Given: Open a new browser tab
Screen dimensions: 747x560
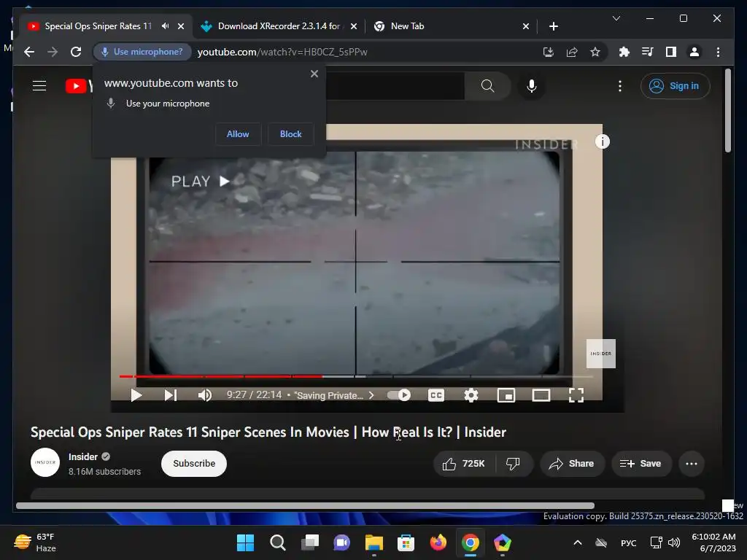Looking at the screenshot, I should pos(553,26).
